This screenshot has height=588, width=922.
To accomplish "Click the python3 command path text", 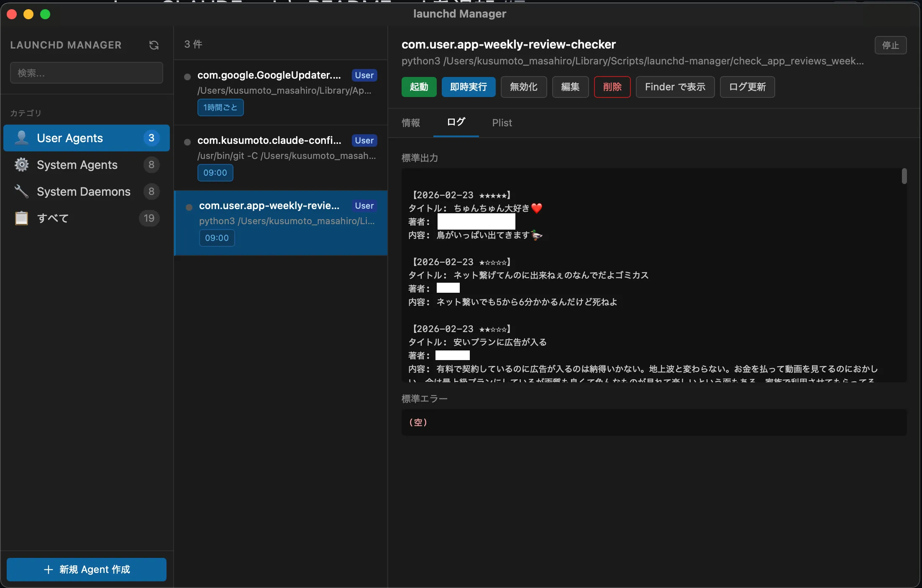I will tap(633, 61).
